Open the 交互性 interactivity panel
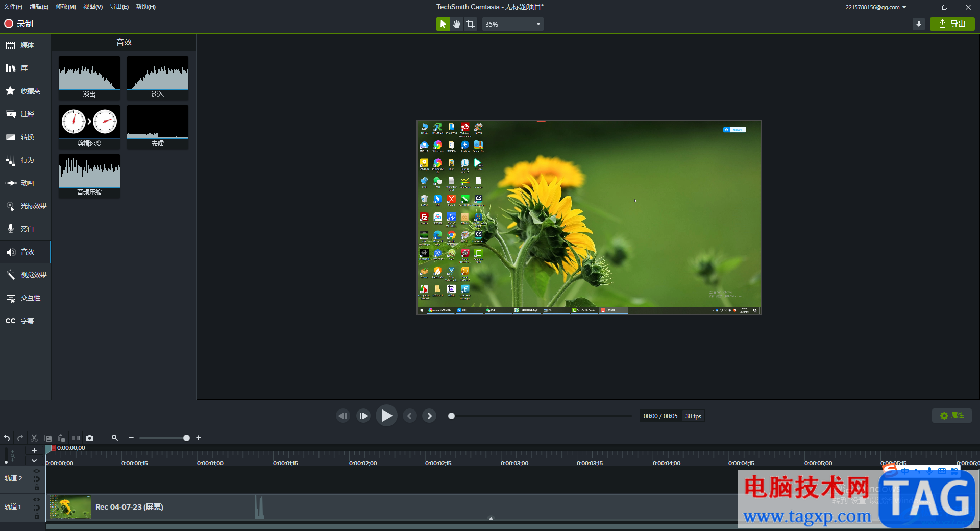This screenshot has height=531, width=980. [x=26, y=298]
